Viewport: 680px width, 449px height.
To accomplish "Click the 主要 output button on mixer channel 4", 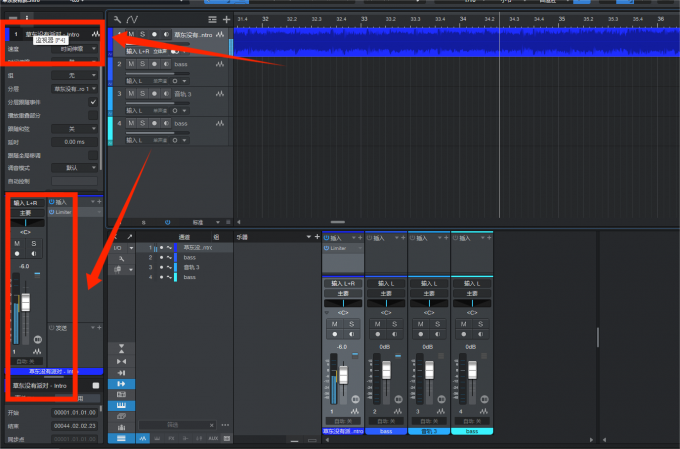I will click(472, 294).
